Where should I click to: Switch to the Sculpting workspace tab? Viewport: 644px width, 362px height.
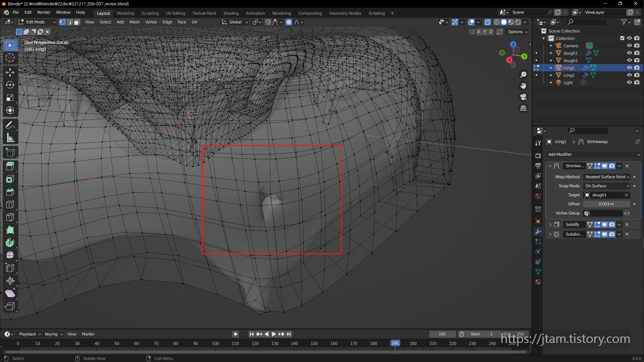click(x=150, y=13)
